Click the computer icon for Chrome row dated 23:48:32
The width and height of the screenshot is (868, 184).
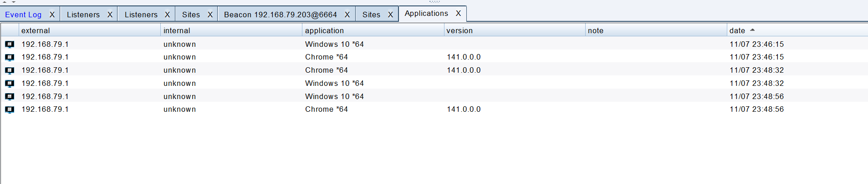tap(10, 70)
